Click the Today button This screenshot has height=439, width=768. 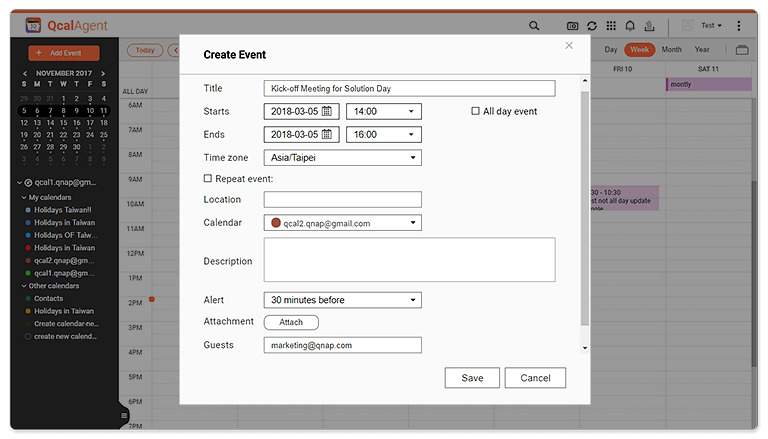(x=145, y=50)
